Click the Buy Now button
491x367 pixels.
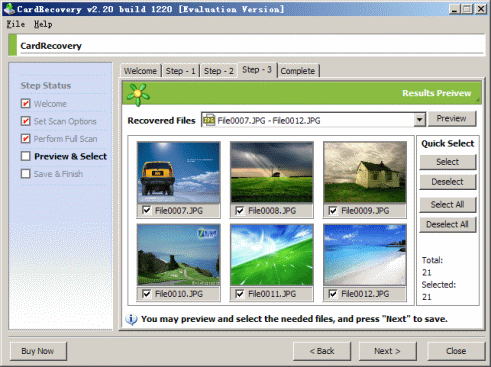coord(38,351)
